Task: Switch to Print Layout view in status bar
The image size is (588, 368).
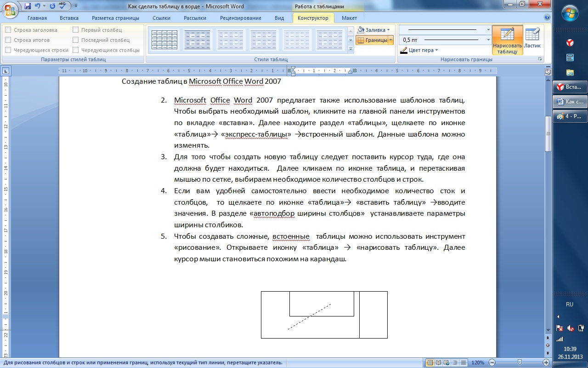Action: [430, 362]
